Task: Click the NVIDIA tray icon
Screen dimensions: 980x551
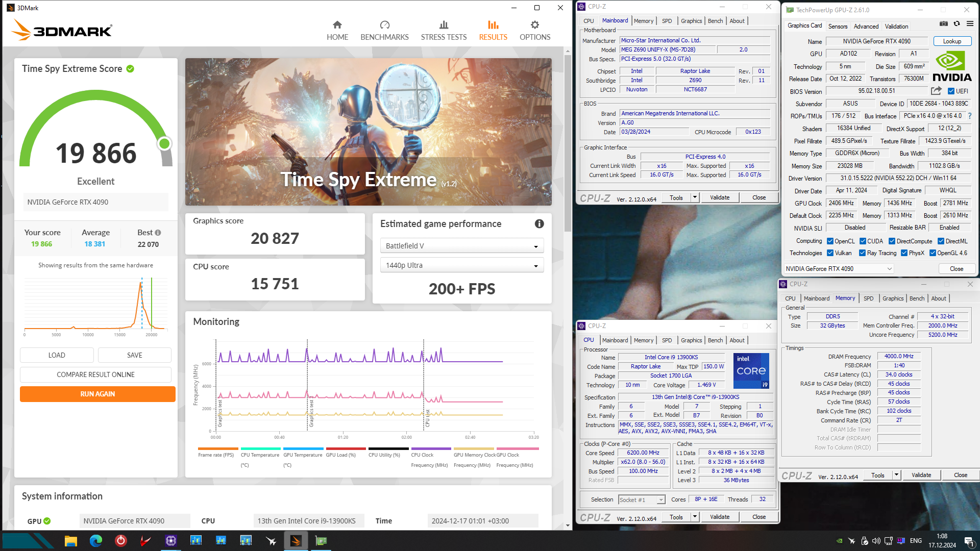Action: (x=840, y=541)
